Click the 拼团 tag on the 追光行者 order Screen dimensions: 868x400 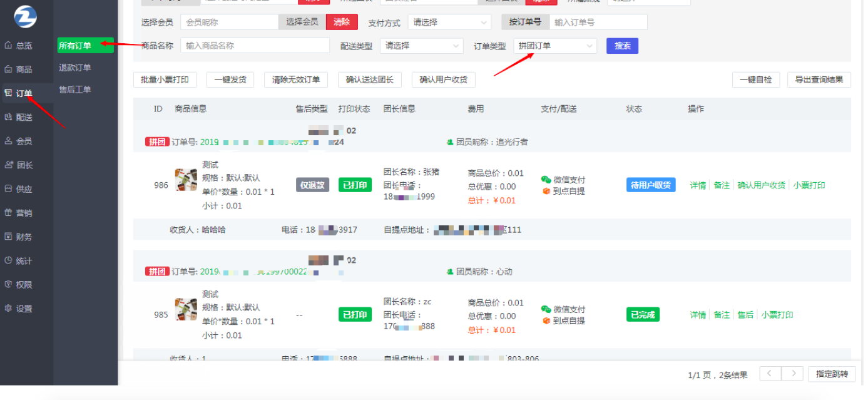(157, 142)
